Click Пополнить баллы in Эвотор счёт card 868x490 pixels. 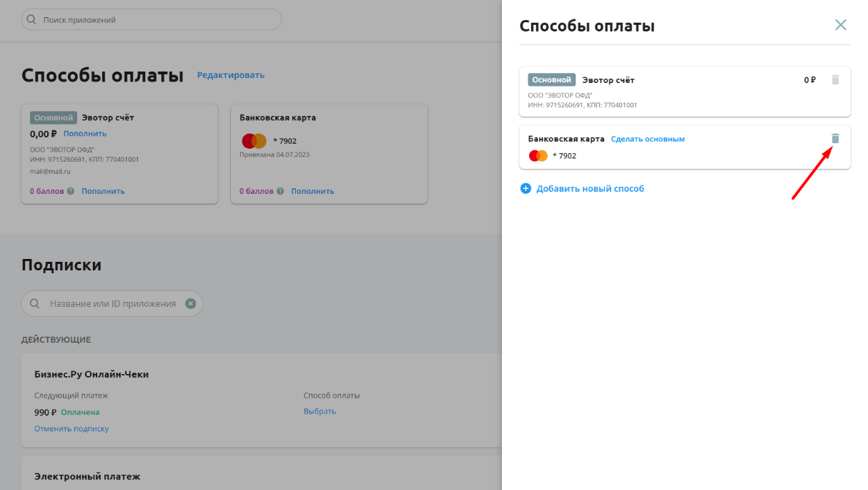coord(103,191)
